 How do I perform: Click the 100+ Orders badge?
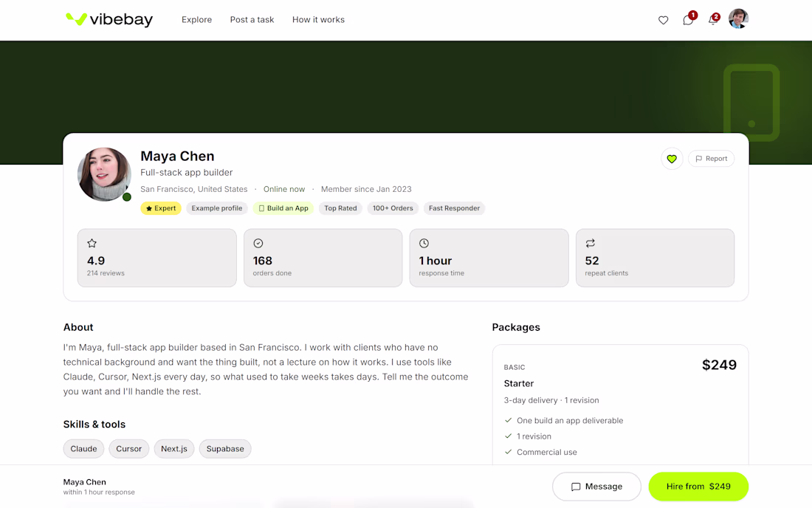pos(393,208)
